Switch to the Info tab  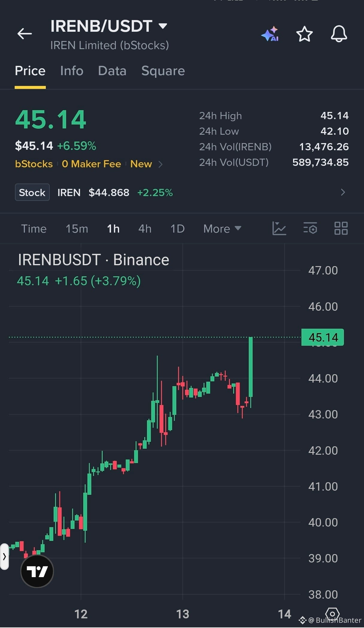(x=72, y=71)
